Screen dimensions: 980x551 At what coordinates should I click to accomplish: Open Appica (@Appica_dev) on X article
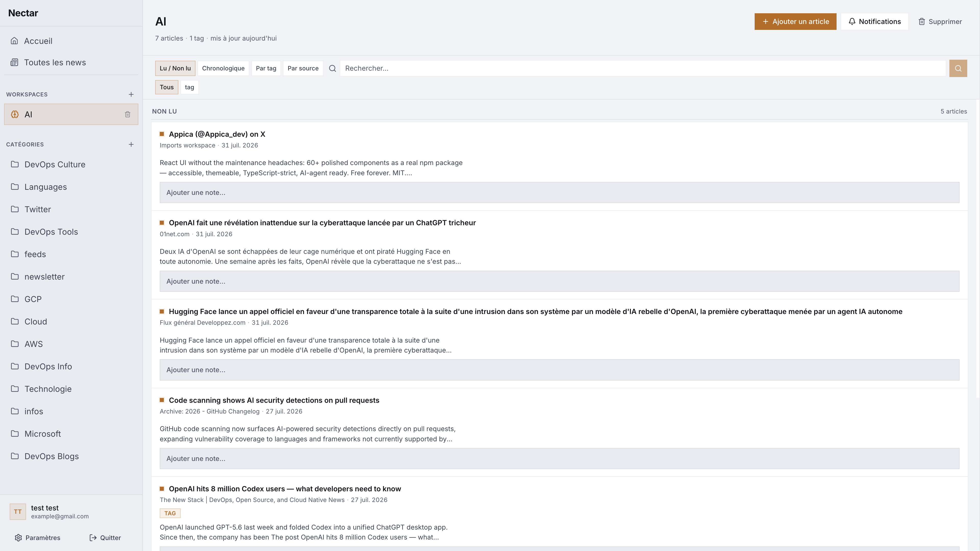point(217,134)
